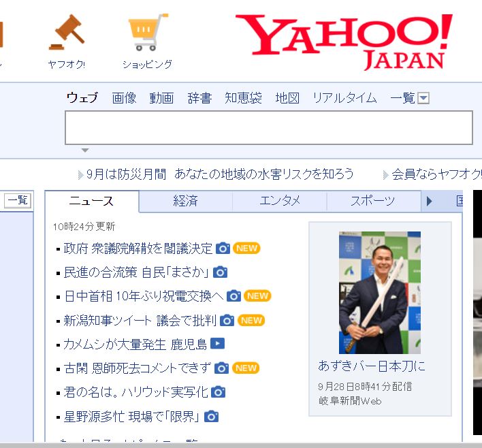Image resolution: width=482 pixels, height=448 pixels.
Task: Select the 辞書 search tab
Action: click(x=199, y=98)
